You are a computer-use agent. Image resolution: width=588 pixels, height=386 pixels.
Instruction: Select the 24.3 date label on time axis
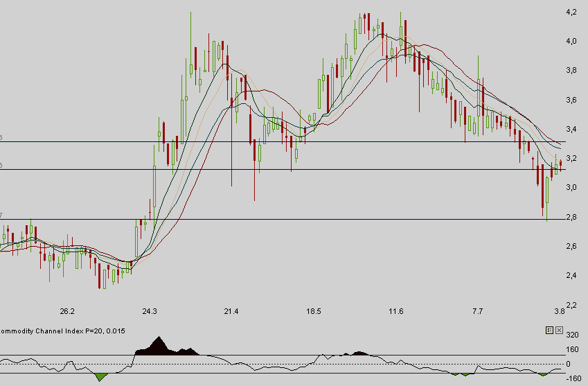click(x=149, y=312)
